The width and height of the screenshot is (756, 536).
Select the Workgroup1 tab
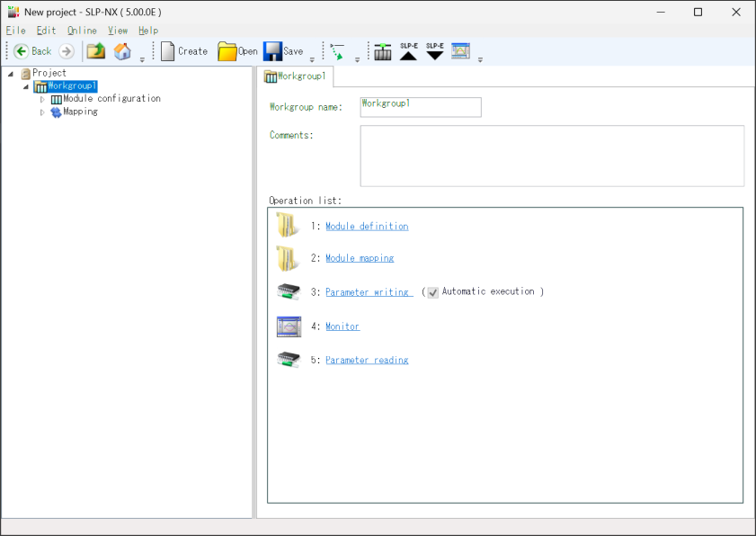click(296, 76)
